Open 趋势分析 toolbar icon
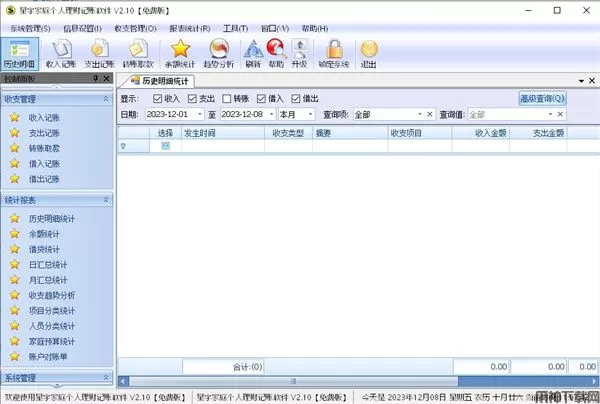This screenshot has width=600, height=404. click(x=219, y=54)
